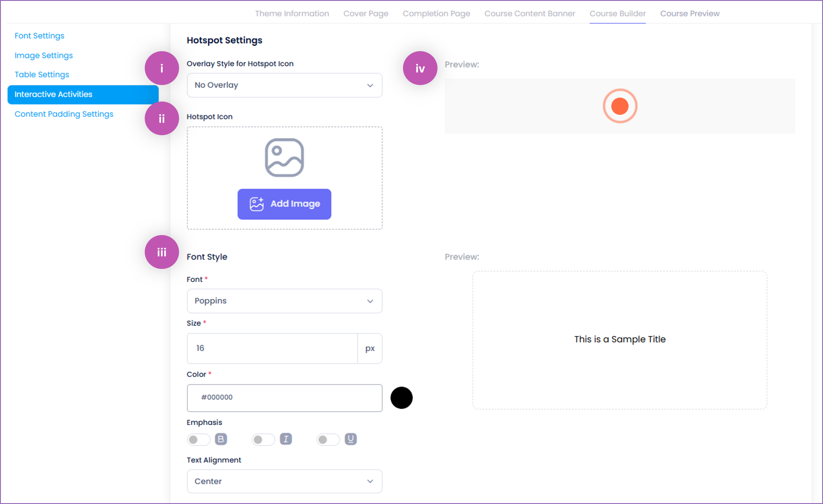Click the Underline U icon
The width and height of the screenshot is (823, 504).
click(350, 439)
